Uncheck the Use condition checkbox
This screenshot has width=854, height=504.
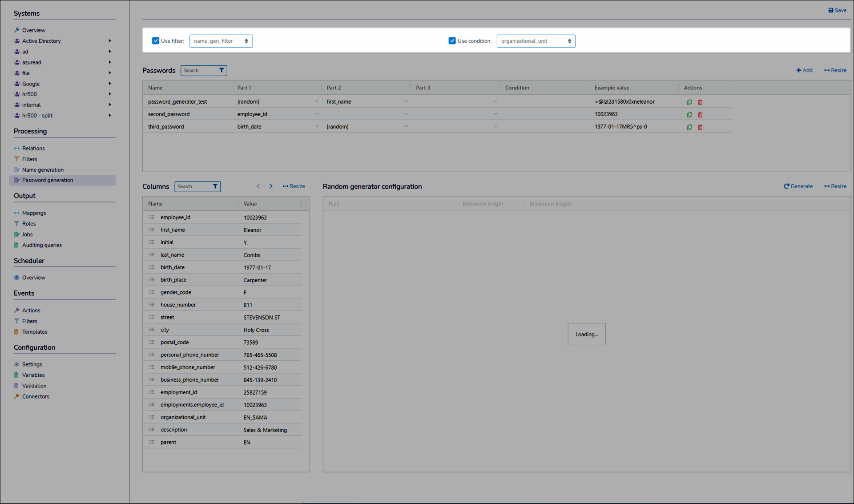click(x=452, y=41)
